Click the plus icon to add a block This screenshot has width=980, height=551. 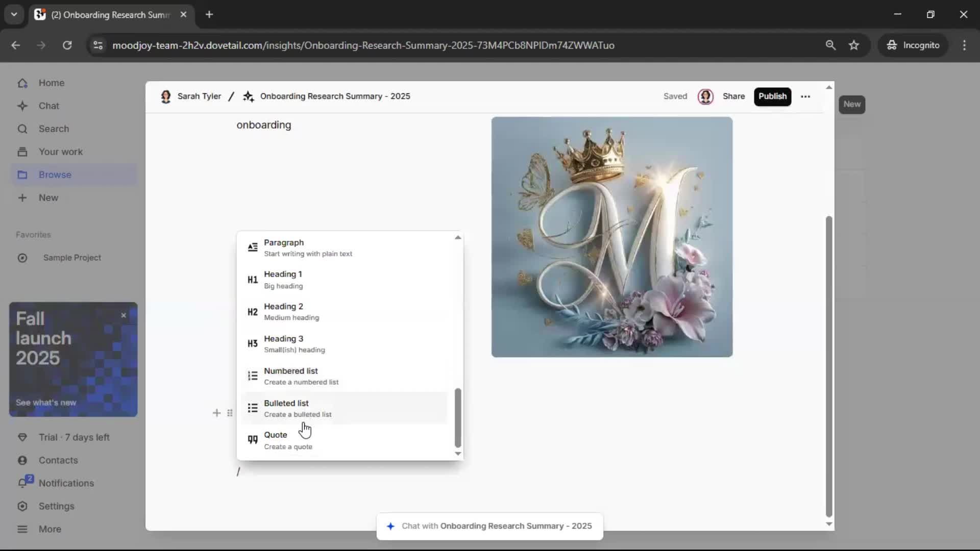click(216, 413)
